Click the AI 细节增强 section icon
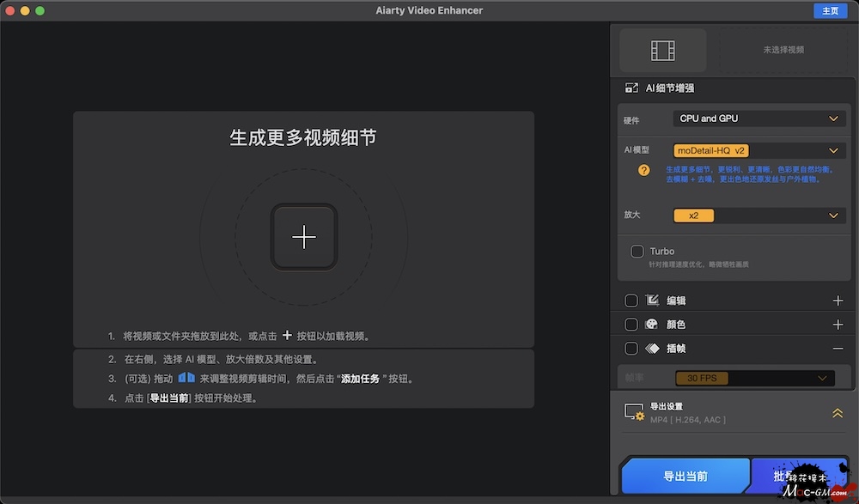Screen dimensions: 859x504 click(x=631, y=88)
